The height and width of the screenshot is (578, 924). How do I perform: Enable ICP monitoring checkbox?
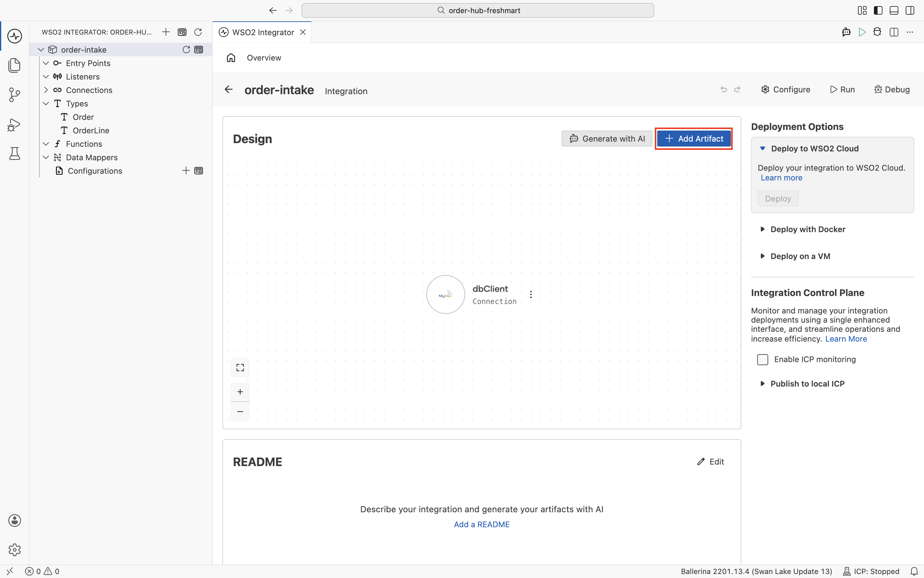762,360
